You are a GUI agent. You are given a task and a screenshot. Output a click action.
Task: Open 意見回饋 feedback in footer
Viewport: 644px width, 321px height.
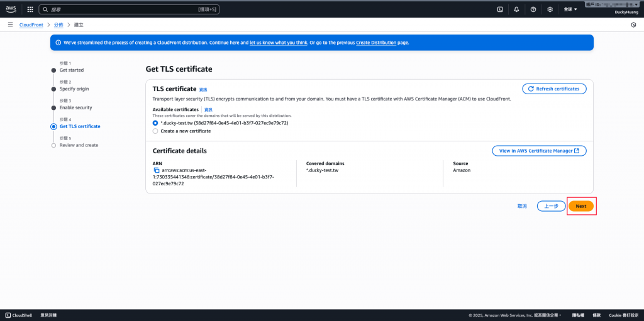coord(48,315)
